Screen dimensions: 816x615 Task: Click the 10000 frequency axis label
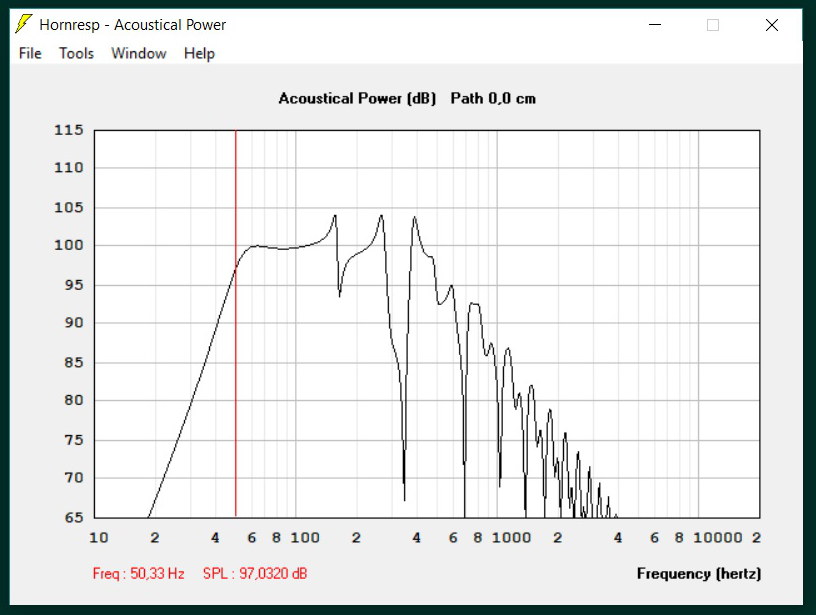pyautogui.click(x=718, y=537)
